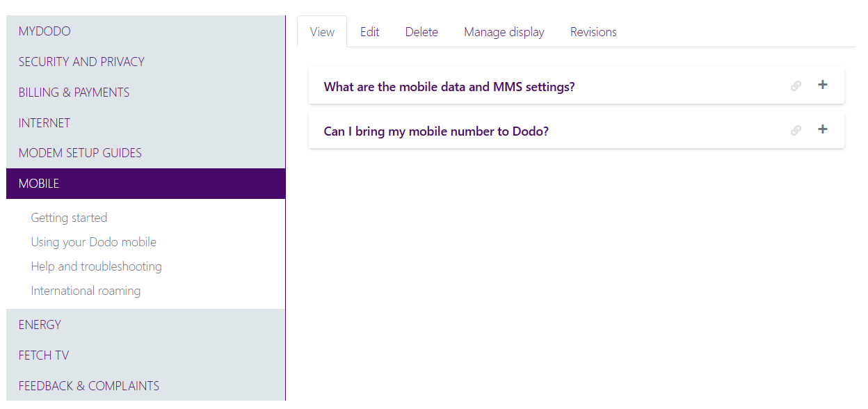Select the View tab
The height and width of the screenshot is (409, 868).
coord(322,32)
